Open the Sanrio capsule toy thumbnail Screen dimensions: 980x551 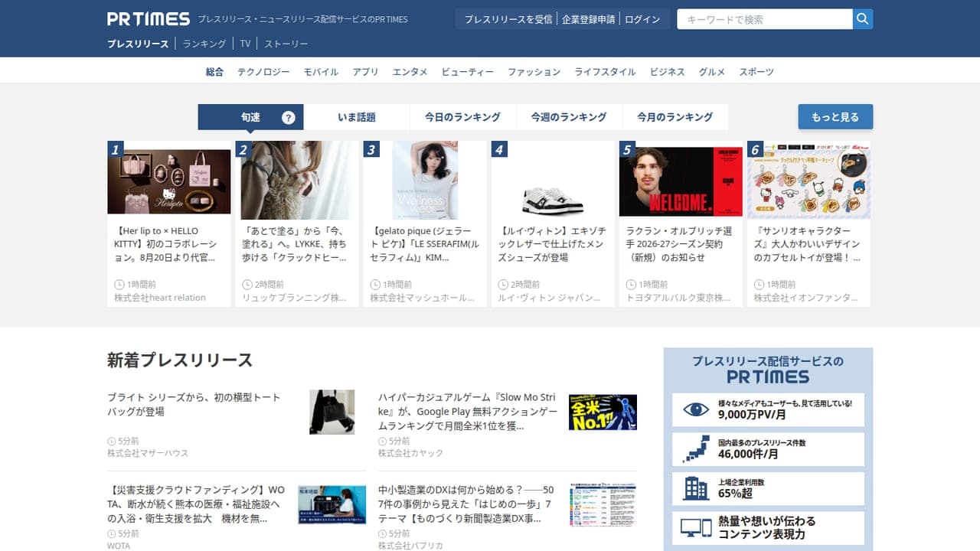click(808, 181)
